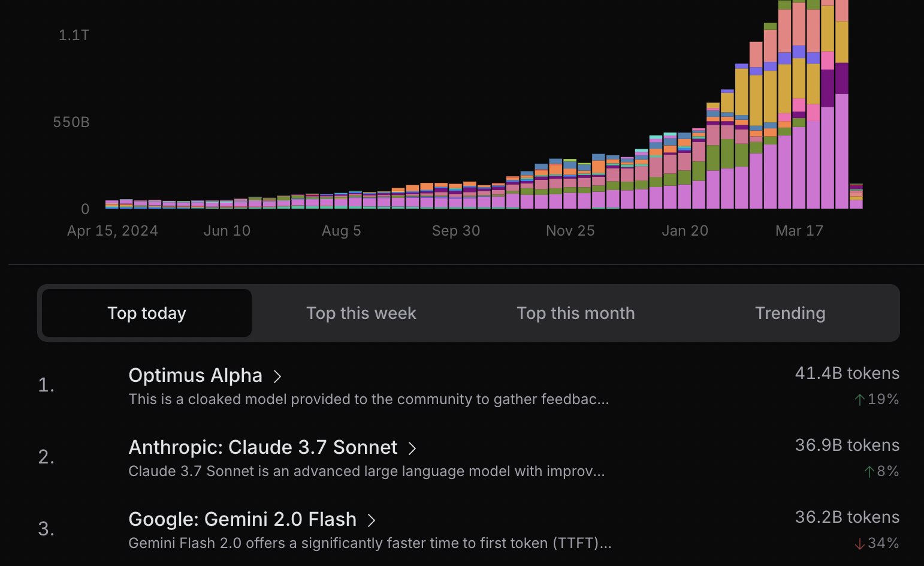Click the 41.4B tokens figure

(847, 374)
